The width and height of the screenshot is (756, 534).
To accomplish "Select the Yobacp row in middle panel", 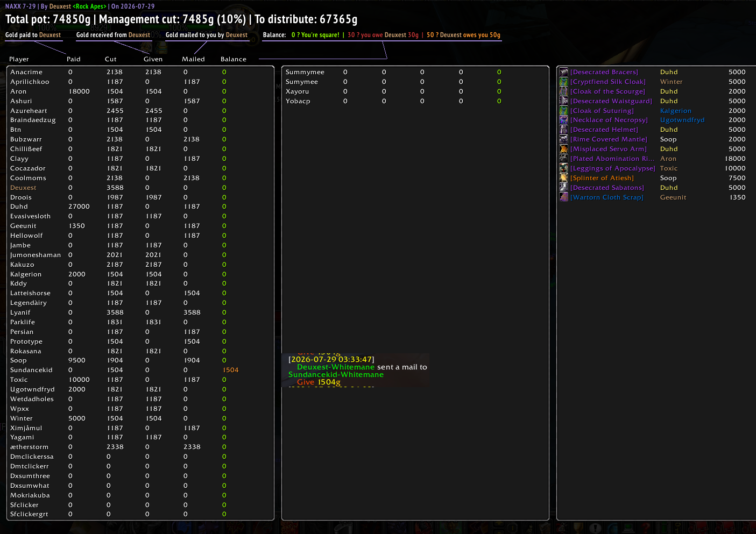I will point(415,101).
